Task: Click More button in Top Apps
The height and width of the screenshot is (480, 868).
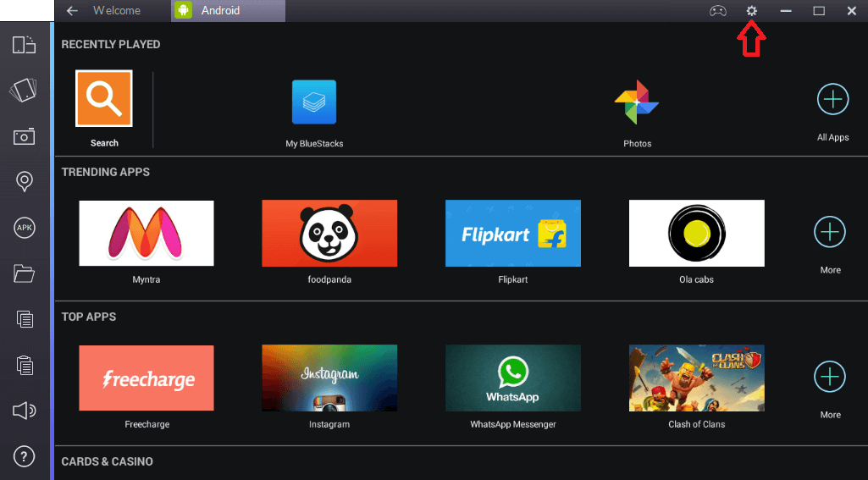Action: (x=830, y=377)
